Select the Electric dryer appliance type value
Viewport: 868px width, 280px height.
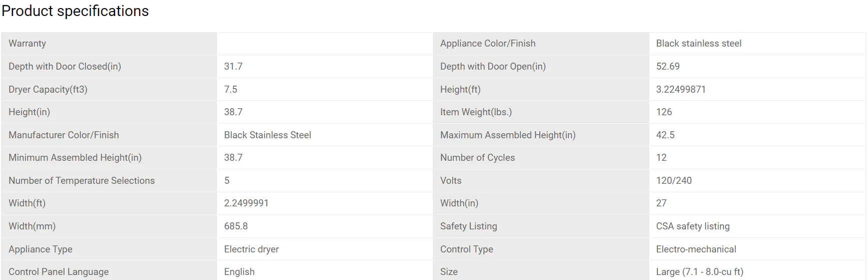click(x=251, y=249)
